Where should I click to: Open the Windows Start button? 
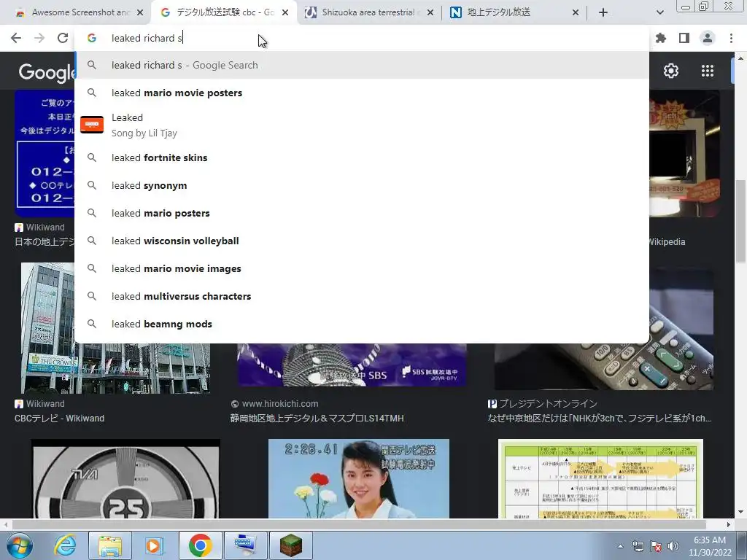(18, 545)
